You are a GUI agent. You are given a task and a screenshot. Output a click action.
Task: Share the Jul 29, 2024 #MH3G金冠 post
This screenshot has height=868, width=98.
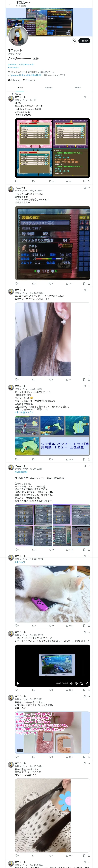click(x=89, y=550)
